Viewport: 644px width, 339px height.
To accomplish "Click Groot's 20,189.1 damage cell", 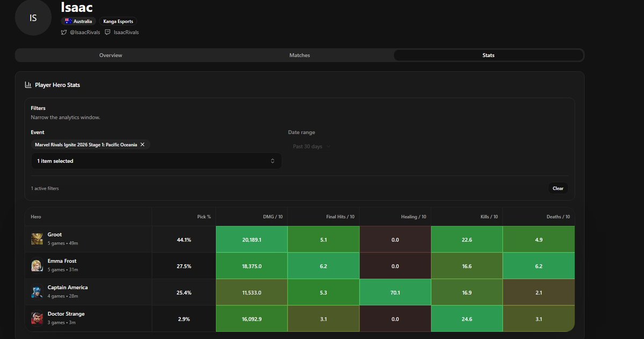I will click(252, 240).
